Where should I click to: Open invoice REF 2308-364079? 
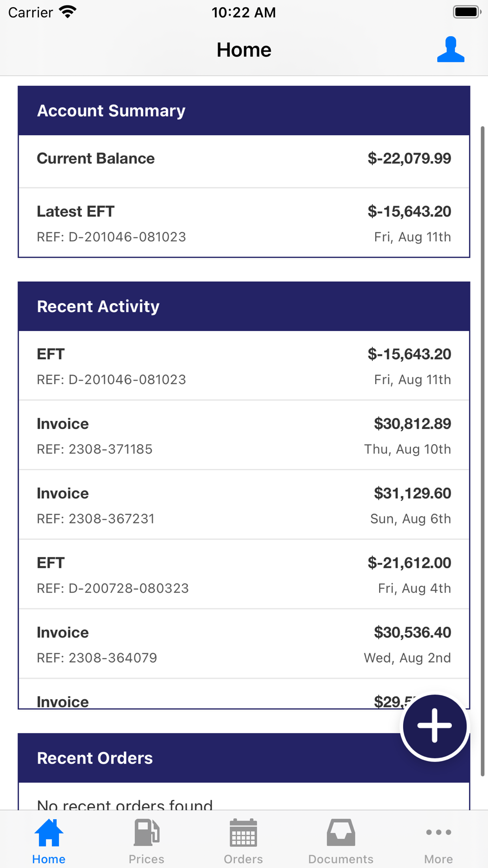click(244, 644)
